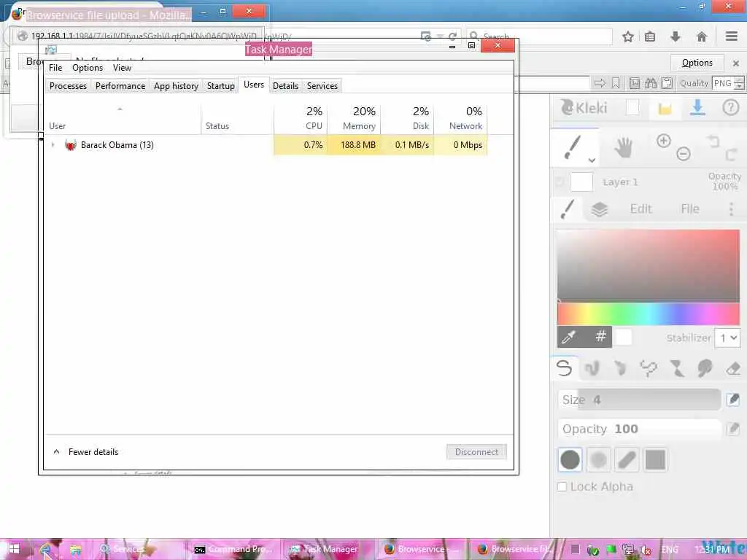Toggle Layer 1 visibility checkbox
The image size is (747, 560).
(560, 182)
